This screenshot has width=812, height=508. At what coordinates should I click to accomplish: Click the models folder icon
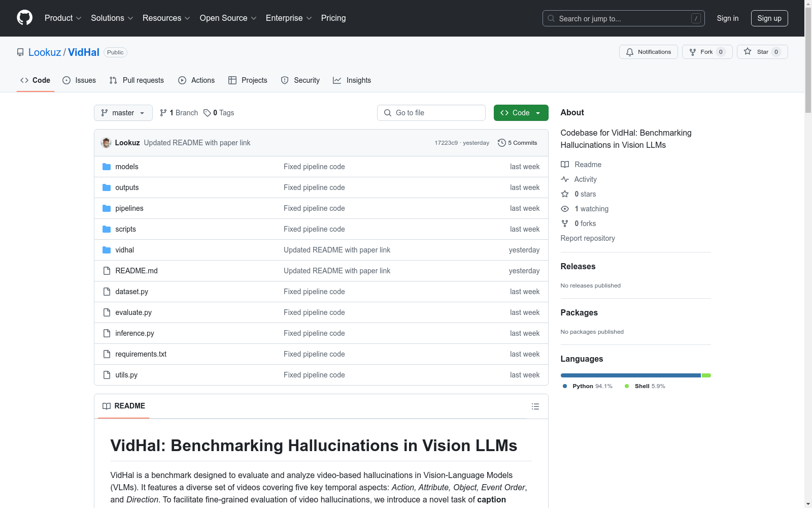[107, 167]
